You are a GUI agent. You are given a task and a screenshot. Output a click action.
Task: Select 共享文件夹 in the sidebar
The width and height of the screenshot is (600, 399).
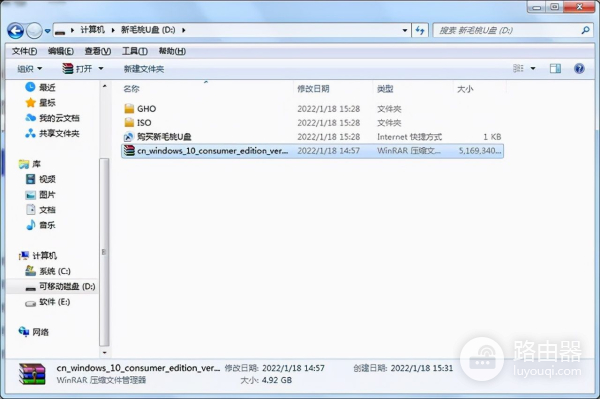pos(59,134)
